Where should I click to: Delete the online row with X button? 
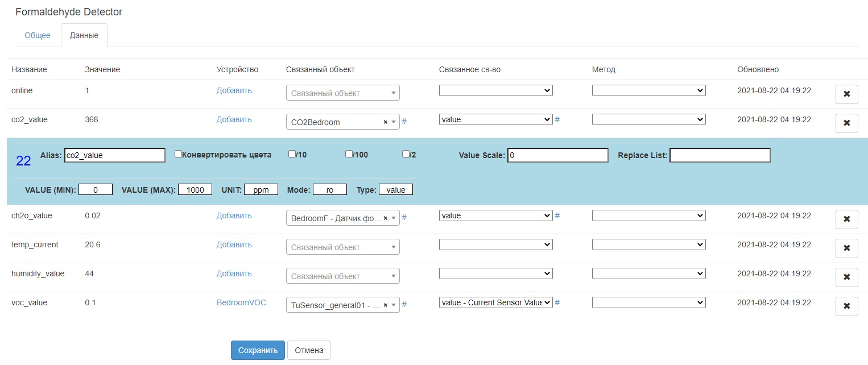pyautogui.click(x=846, y=94)
